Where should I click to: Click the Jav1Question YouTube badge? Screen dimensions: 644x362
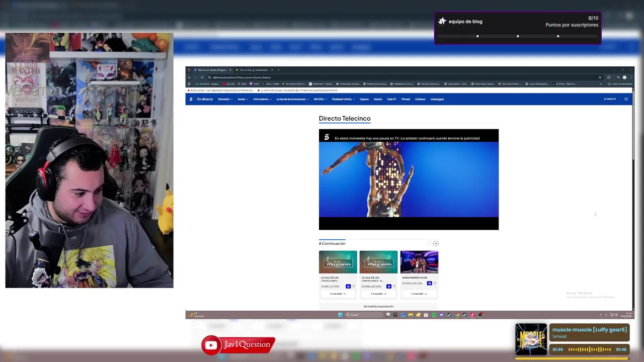(238, 344)
